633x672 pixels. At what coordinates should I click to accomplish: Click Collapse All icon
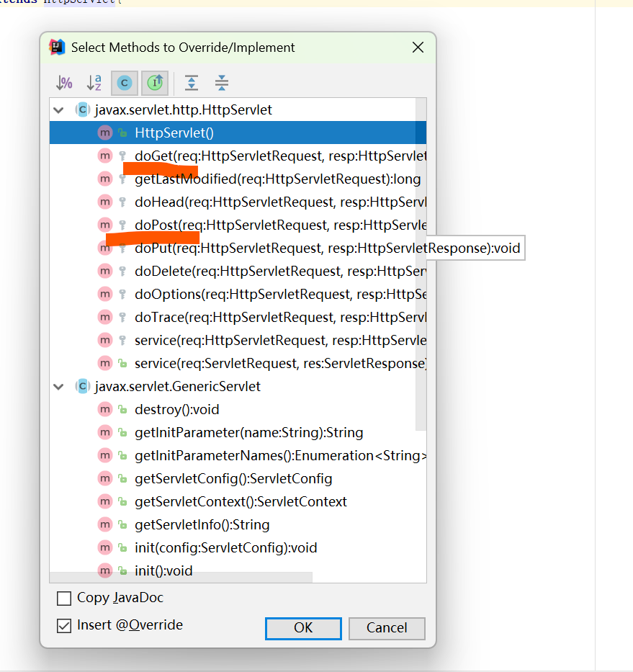(x=222, y=83)
